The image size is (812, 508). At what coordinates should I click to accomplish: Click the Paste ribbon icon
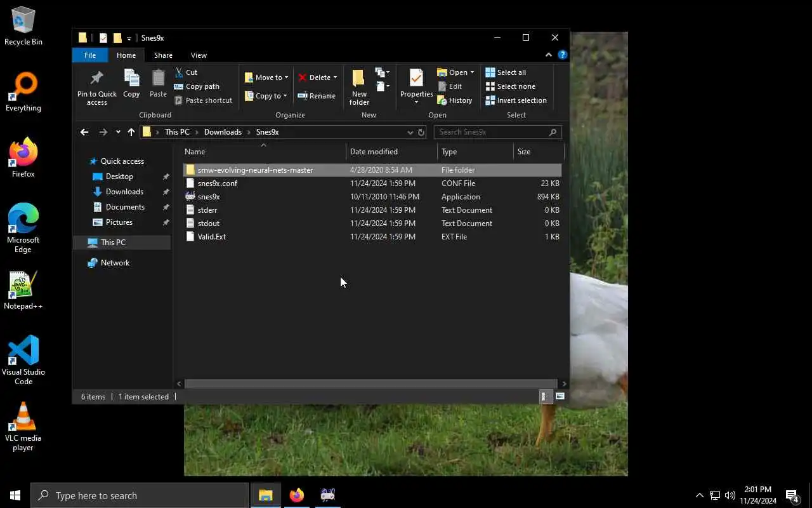click(158, 84)
